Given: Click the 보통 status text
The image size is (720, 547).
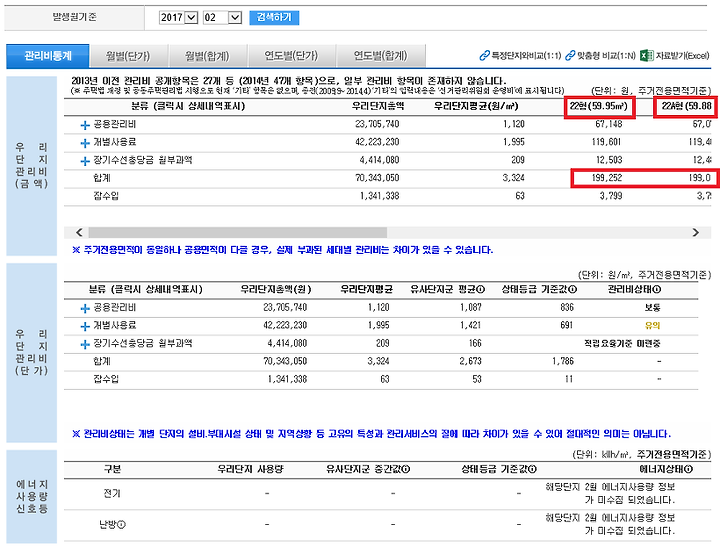Looking at the screenshot, I should tap(652, 308).
